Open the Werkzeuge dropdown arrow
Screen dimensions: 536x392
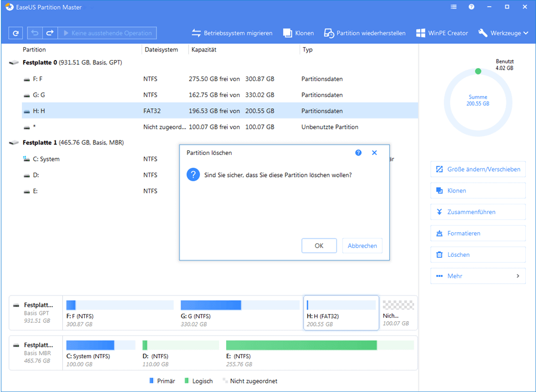pos(526,33)
